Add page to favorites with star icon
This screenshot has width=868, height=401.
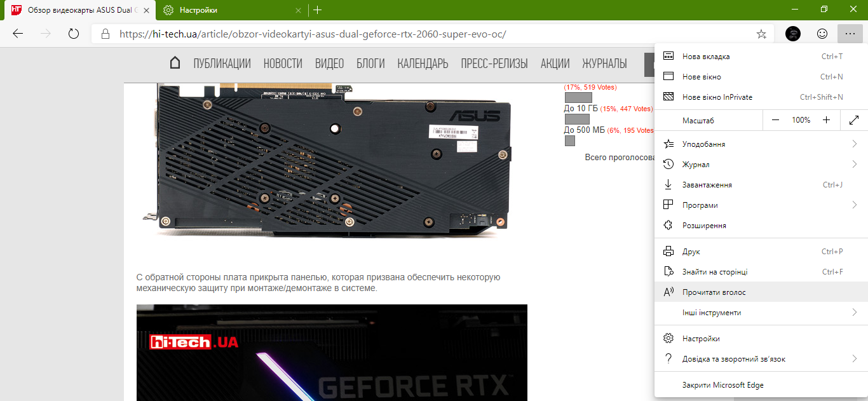click(x=761, y=34)
